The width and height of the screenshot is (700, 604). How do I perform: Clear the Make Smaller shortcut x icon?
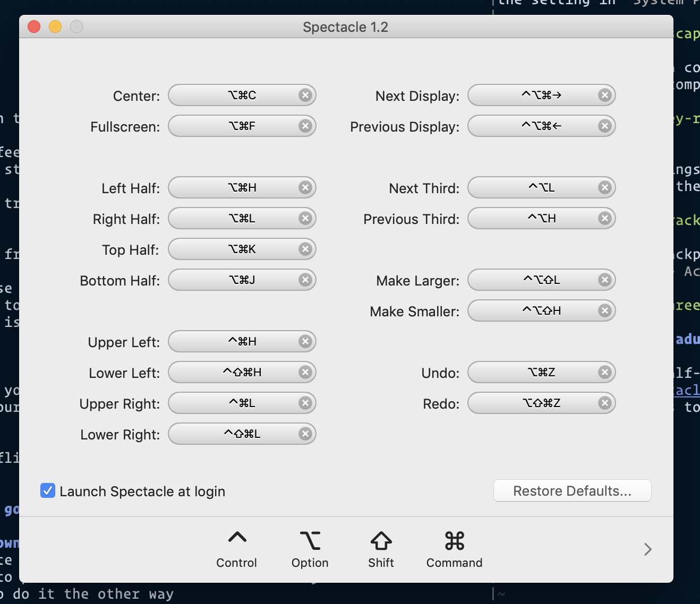point(604,310)
